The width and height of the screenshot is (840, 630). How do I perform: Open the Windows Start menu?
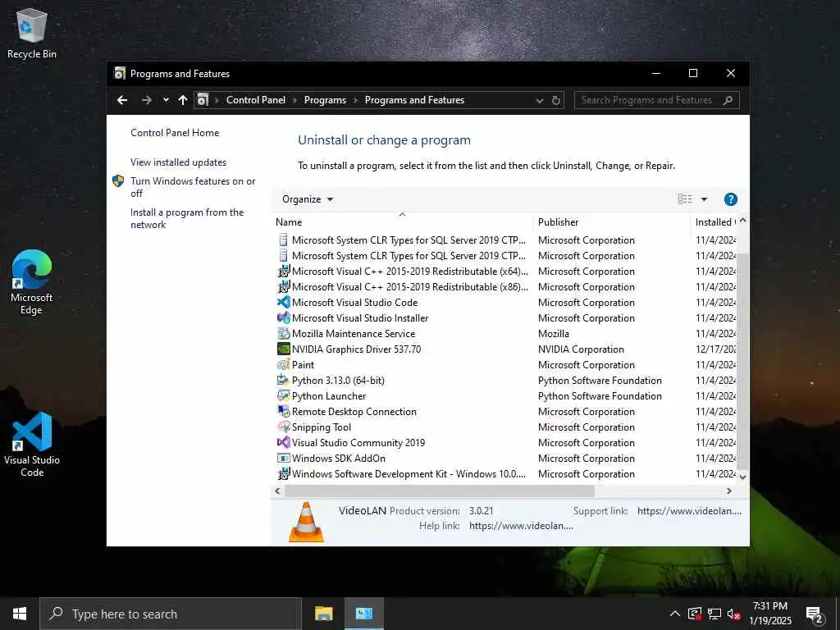pyautogui.click(x=20, y=614)
